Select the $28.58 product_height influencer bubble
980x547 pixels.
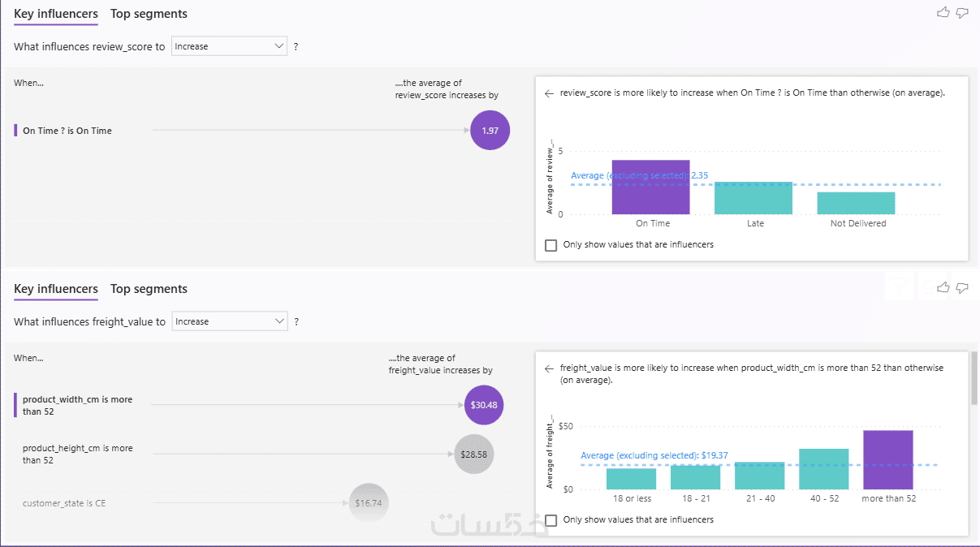(x=473, y=454)
